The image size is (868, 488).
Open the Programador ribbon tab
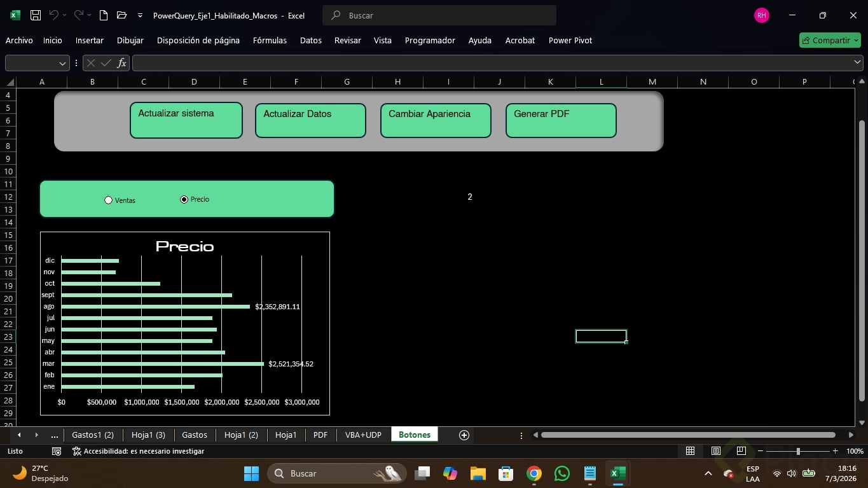coord(430,40)
